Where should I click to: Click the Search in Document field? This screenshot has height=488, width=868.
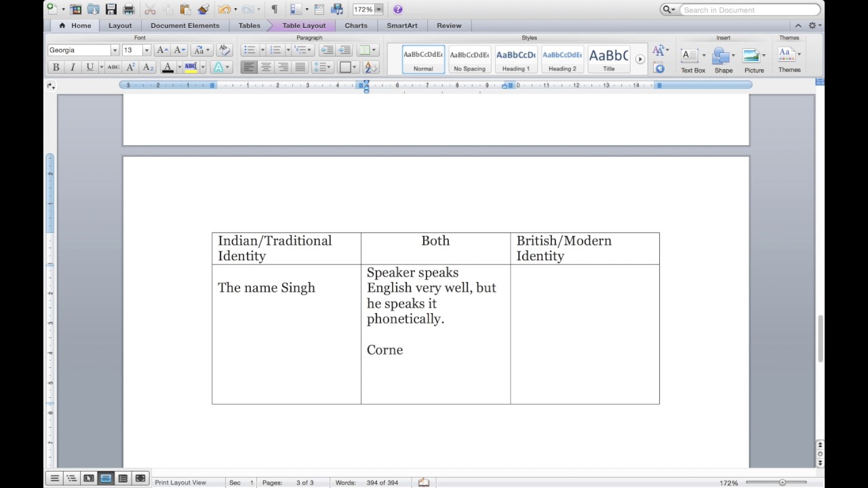click(751, 9)
